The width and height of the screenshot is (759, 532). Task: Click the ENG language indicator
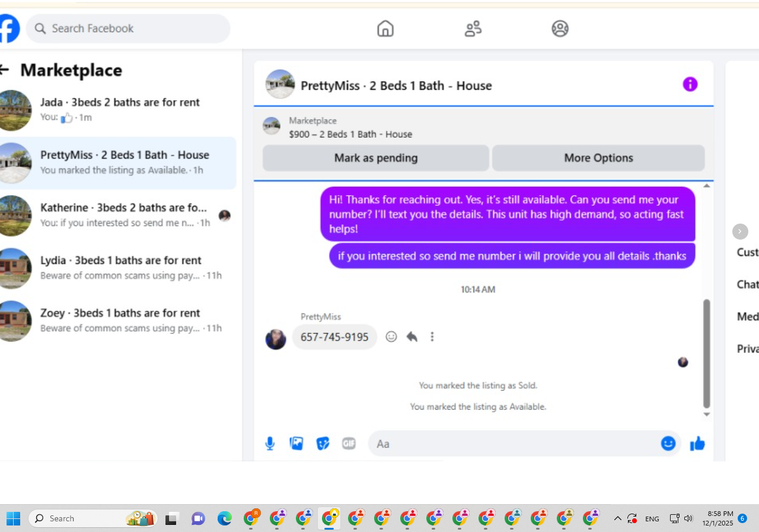652,519
